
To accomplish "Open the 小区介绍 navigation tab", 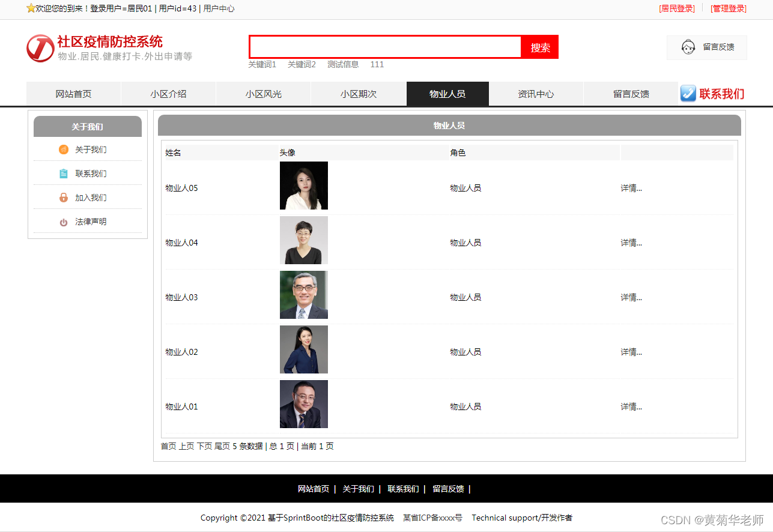I will [x=168, y=94].
